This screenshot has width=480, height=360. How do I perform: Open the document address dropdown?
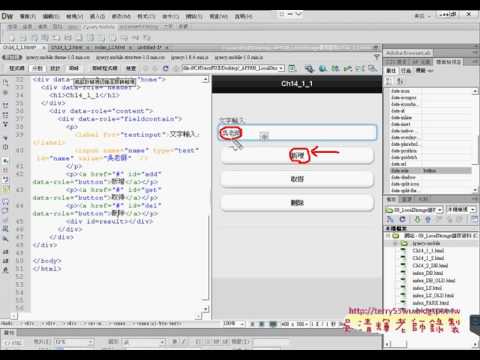pyautogui.click(x=282, y=68)
